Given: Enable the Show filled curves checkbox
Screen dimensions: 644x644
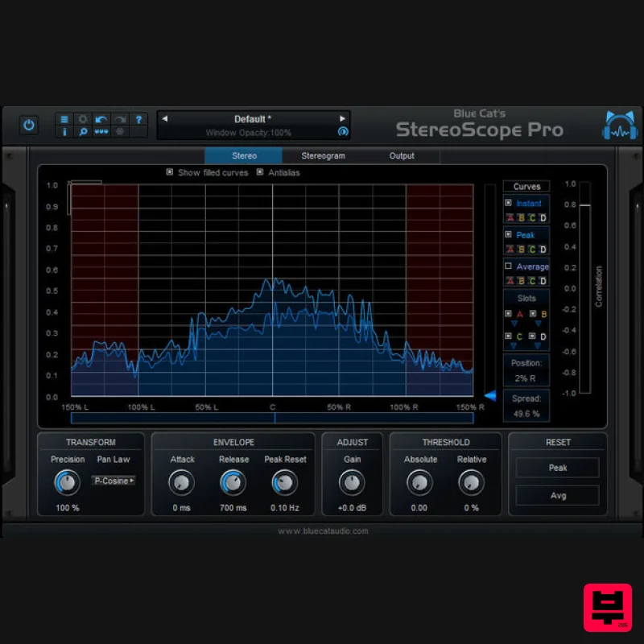Looking at the screenshot, I should coord(170,172).
